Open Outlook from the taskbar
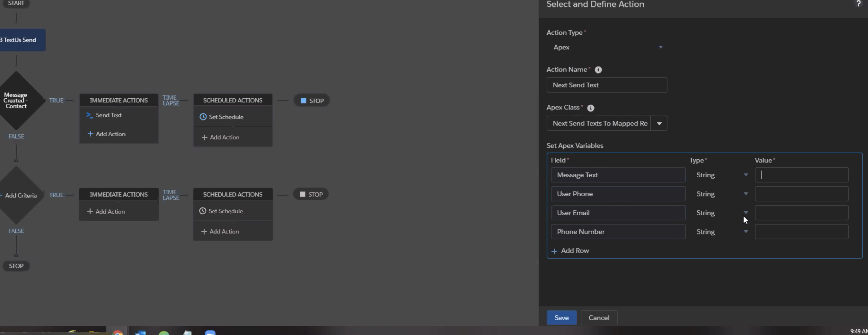Image resolution: width=868 pixels, height=335 pixels. [141, 333]
